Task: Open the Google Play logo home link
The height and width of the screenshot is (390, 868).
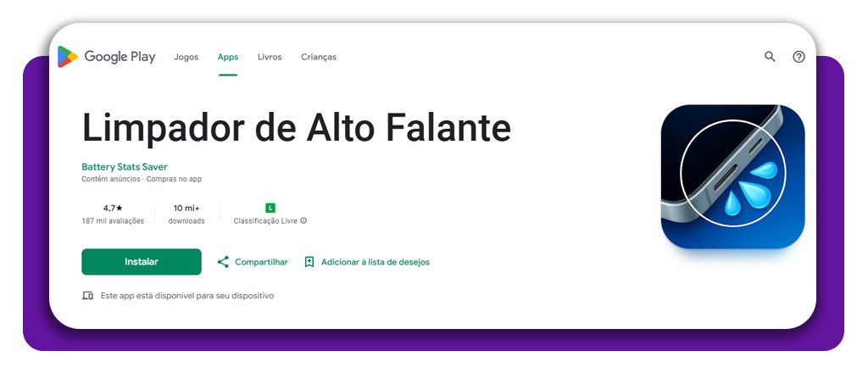Action: (106, 57)
